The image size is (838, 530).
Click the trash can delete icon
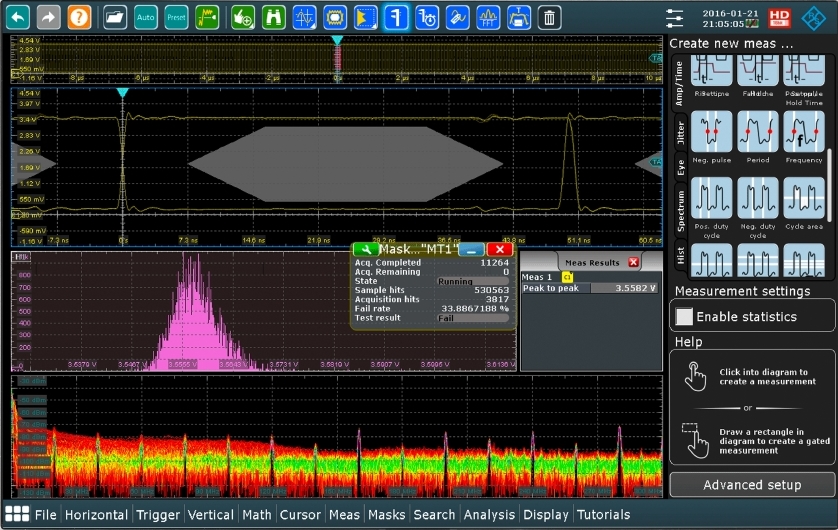[x=549, y=17]
